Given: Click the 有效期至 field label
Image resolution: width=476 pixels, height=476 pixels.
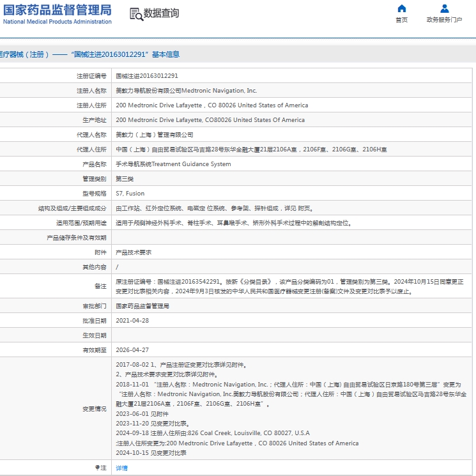Looking at the screenshot, I should click(95, 350).
